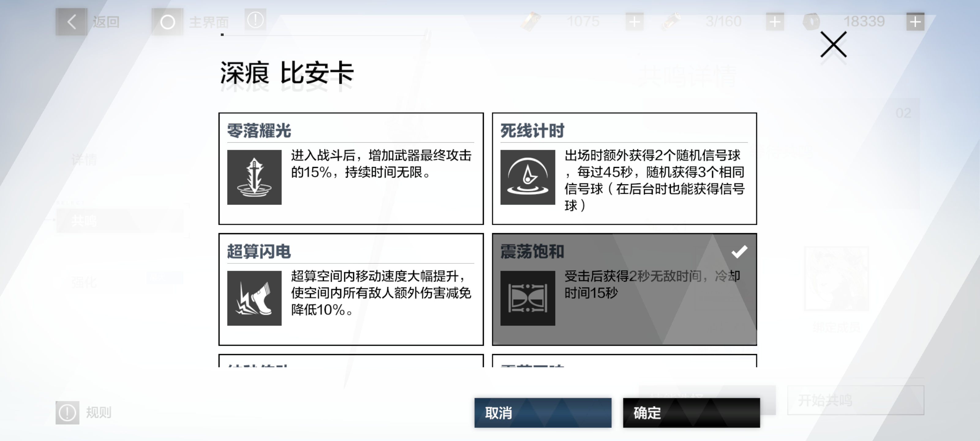The width and height of the screenshot is (980, 441).
Task: Click the 深痕 比安卡 title
Action: coord(287,73)
